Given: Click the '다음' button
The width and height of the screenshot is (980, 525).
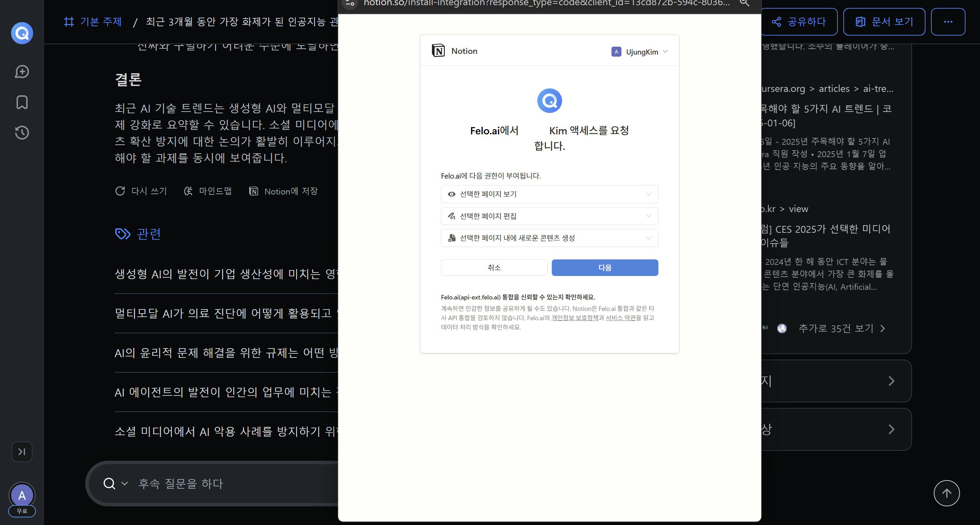Looking at the screenshot, I should pos(605,268).
